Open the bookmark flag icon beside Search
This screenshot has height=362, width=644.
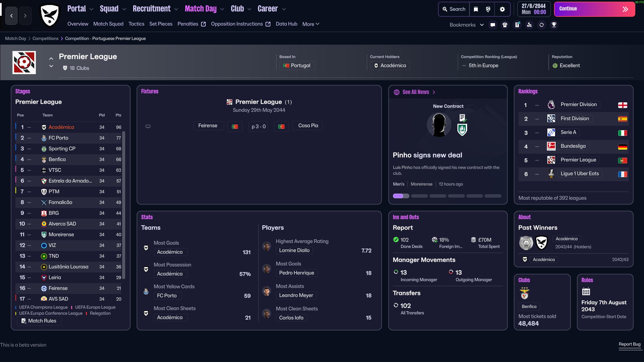pyautogui.click(x=476, y=9)
